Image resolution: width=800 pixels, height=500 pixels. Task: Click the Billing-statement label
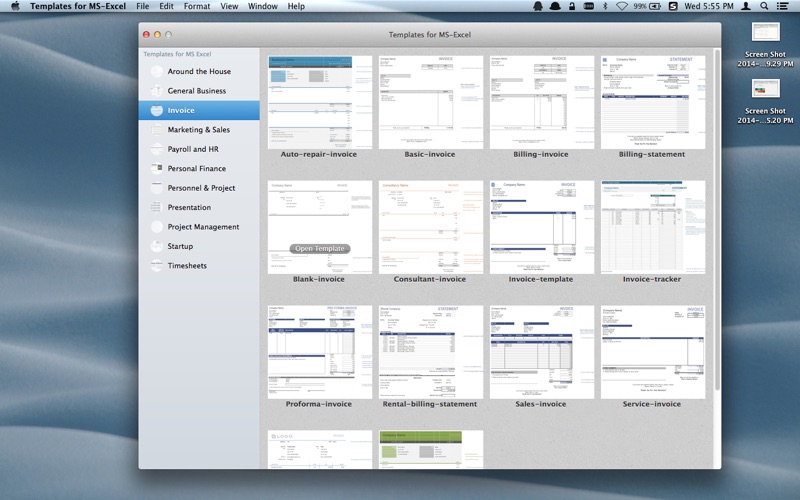click(652, 154)
